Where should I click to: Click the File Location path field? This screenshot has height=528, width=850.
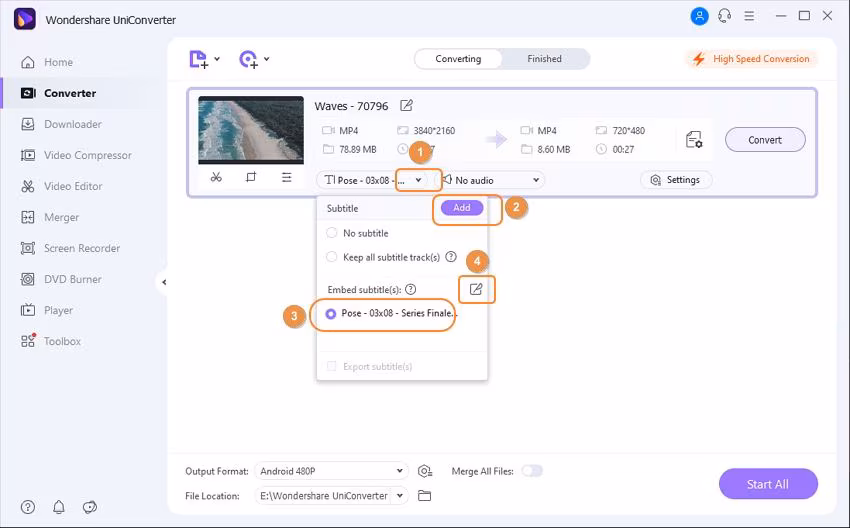coord(323,495)
